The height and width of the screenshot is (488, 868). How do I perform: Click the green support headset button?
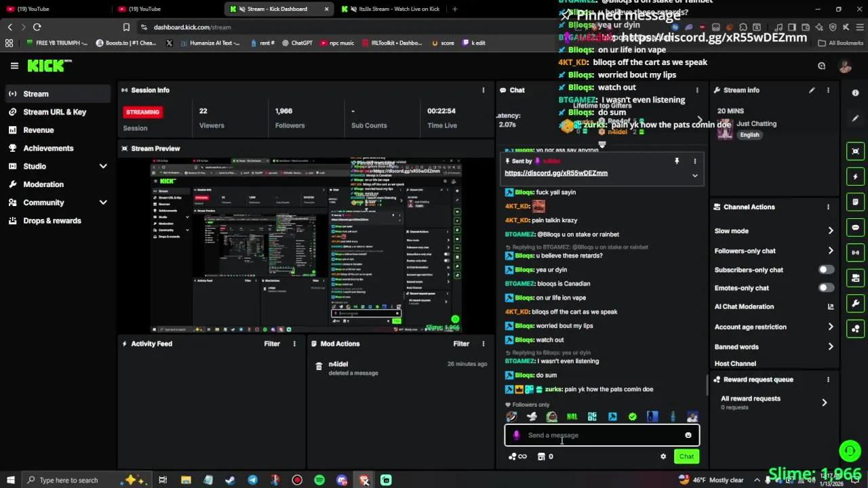(x=850, y=451)
